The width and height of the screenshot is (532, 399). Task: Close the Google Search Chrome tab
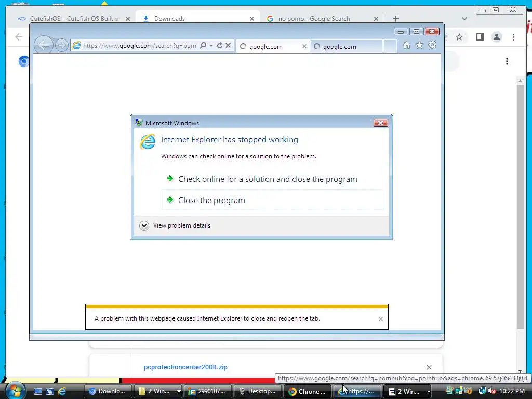[376, 19]
